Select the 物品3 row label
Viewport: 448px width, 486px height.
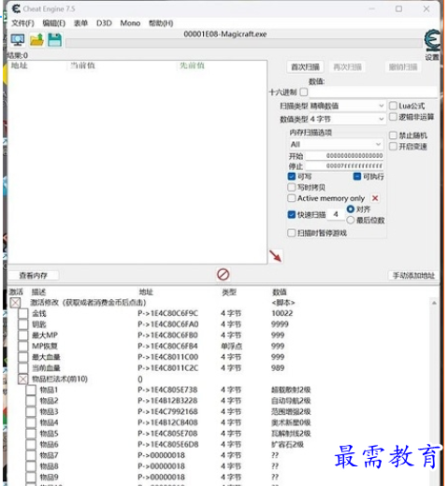click(x=50, y=411)
